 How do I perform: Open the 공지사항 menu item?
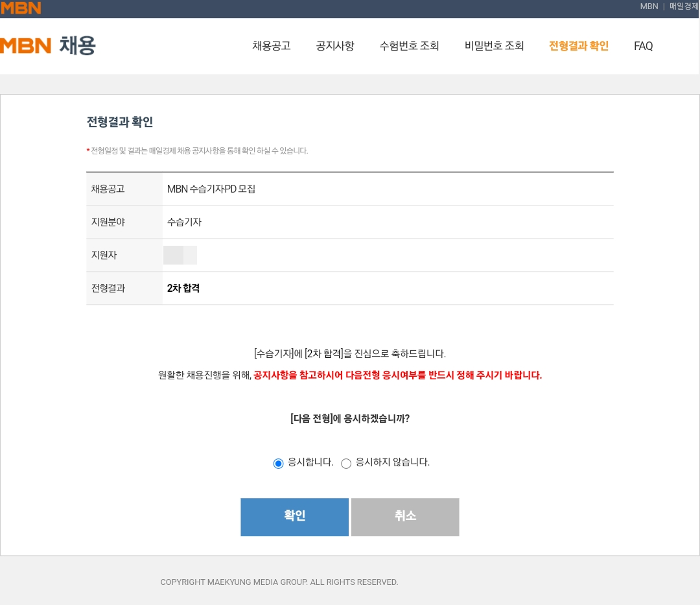(334, 45)
